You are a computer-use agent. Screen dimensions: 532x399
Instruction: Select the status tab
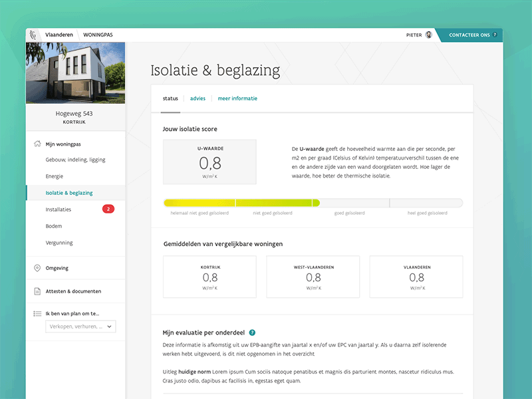point(170,98)
